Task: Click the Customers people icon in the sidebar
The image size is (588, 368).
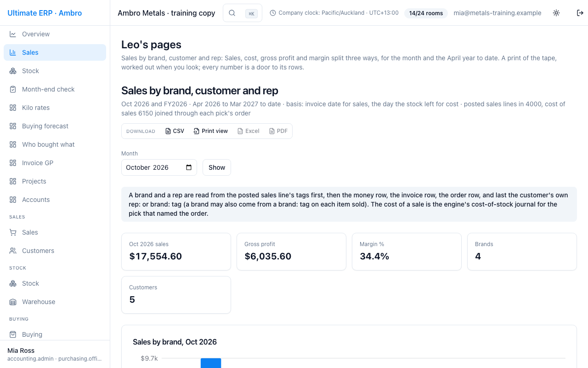Action: (x=13, y=251)
